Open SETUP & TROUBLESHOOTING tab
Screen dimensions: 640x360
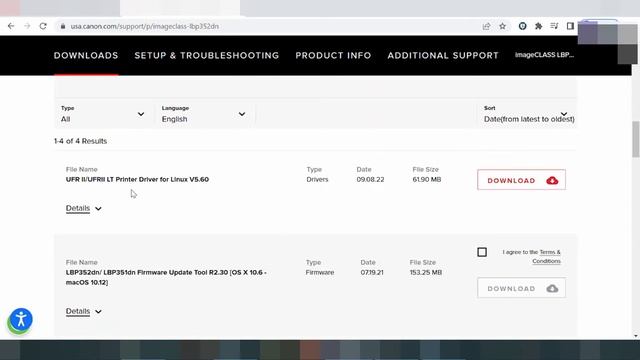(x=207, y=56)
